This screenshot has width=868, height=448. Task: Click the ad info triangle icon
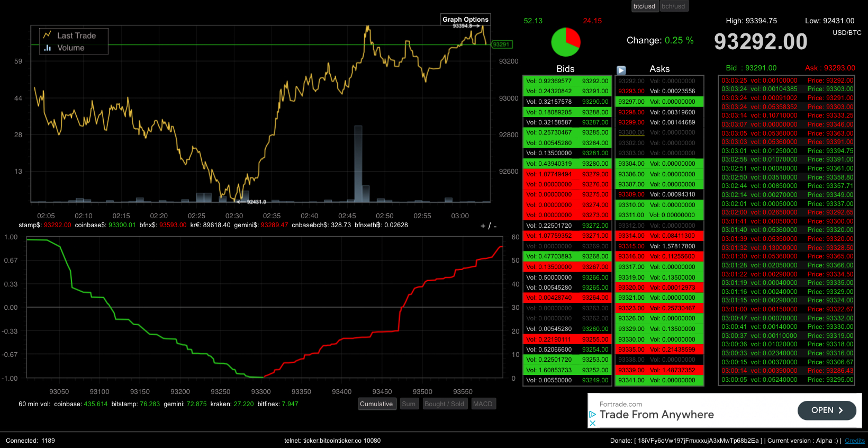pyautogui.click(x=593, y=414)
